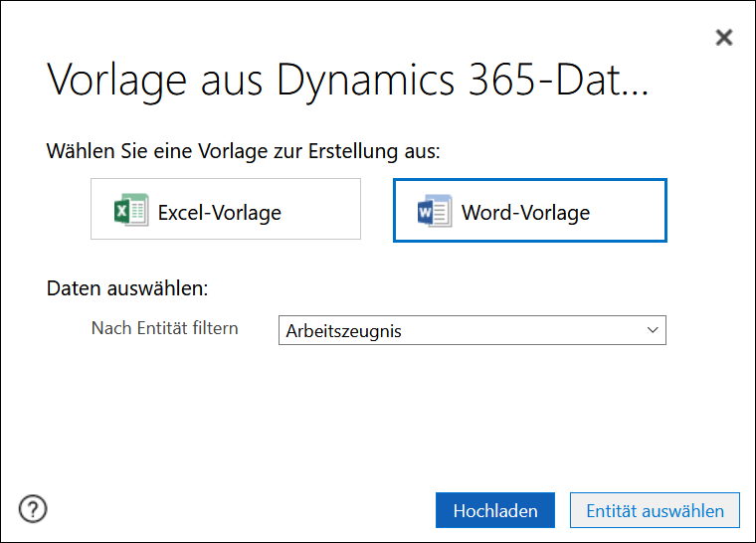This screenshot has width=756, height=543.
Task: Focus the Arbeitszeugnis text in filter field
Action: point(344,331)
